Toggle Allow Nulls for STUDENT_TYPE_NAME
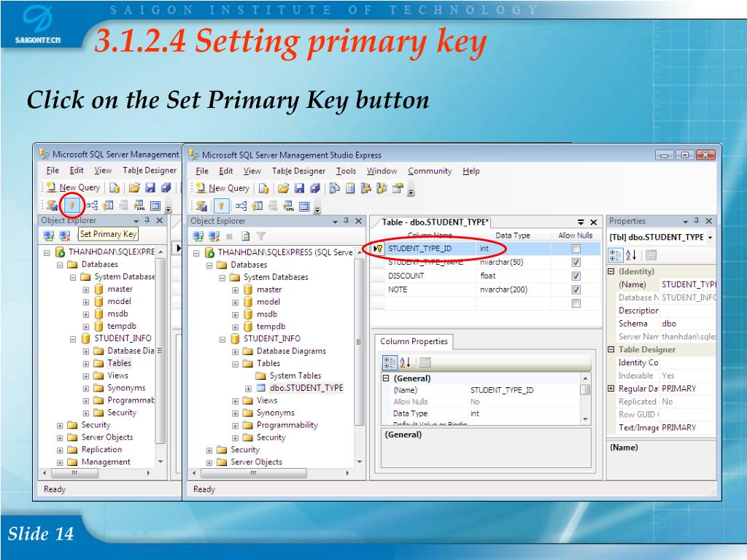Viewport: 747px width, 560px height. (576, 262)
